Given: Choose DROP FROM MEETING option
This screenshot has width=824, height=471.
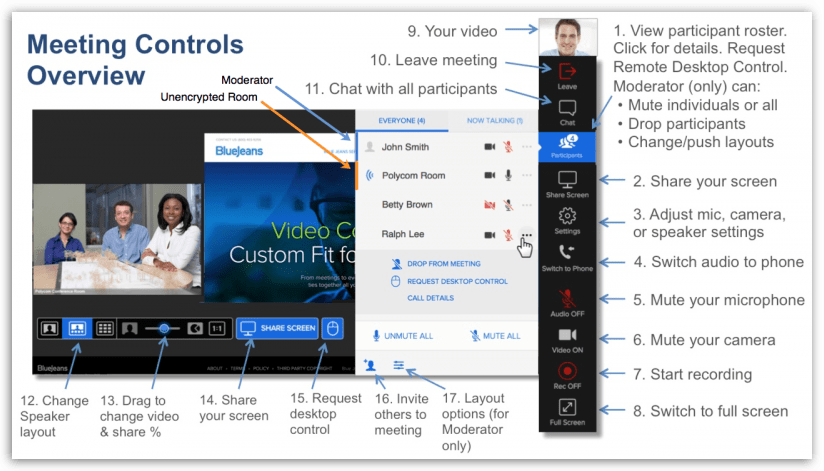Looking at the screenshot, I should tap(436, 263).
